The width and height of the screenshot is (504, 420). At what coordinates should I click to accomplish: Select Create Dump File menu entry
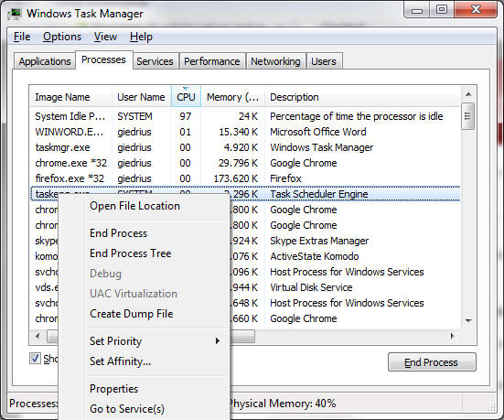[x=132, y=314]
